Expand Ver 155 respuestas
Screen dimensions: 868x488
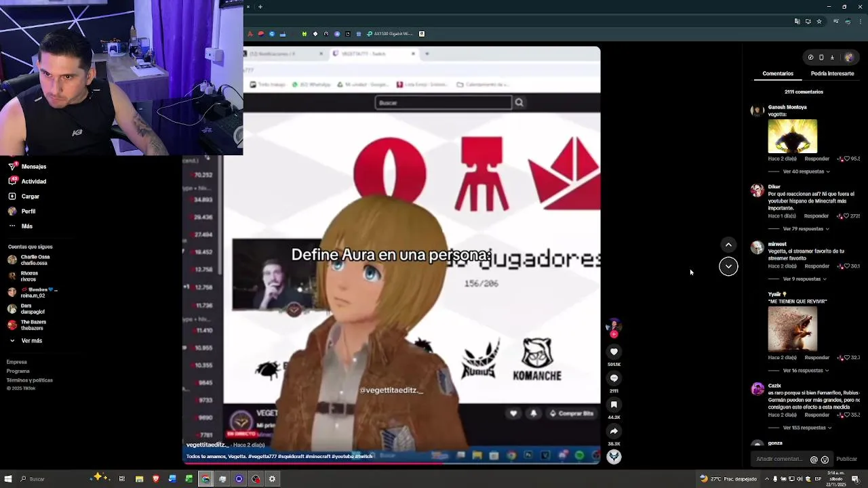(x=807, y=428)
